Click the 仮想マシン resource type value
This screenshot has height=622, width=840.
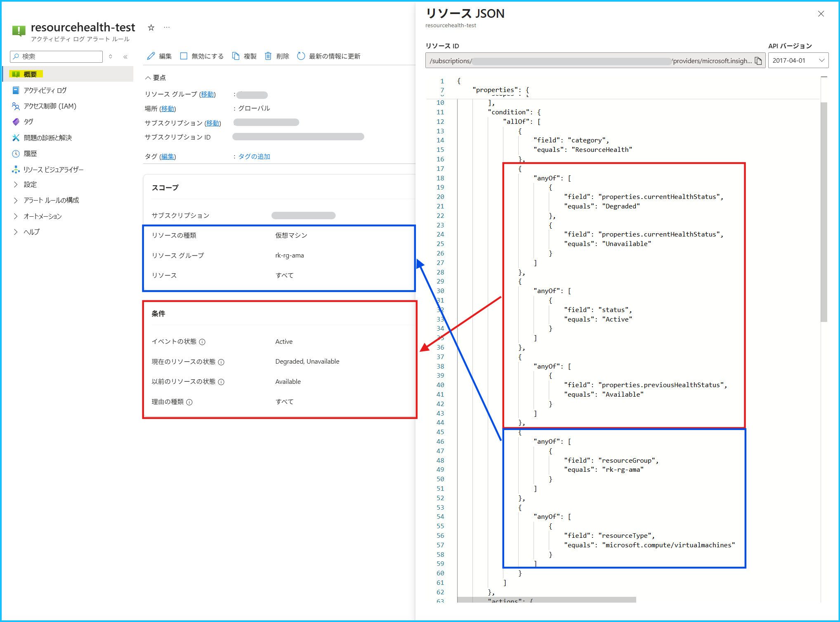(291, 235)
